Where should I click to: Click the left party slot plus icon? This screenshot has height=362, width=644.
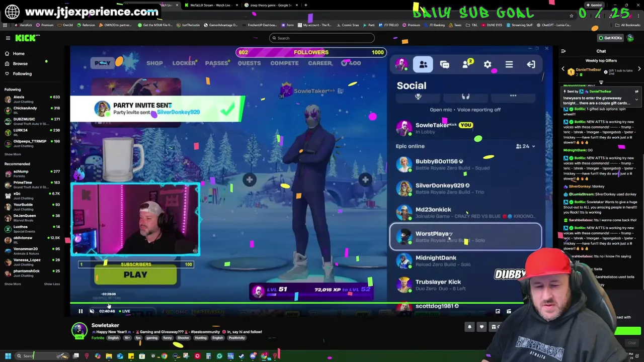coord(250,179)
